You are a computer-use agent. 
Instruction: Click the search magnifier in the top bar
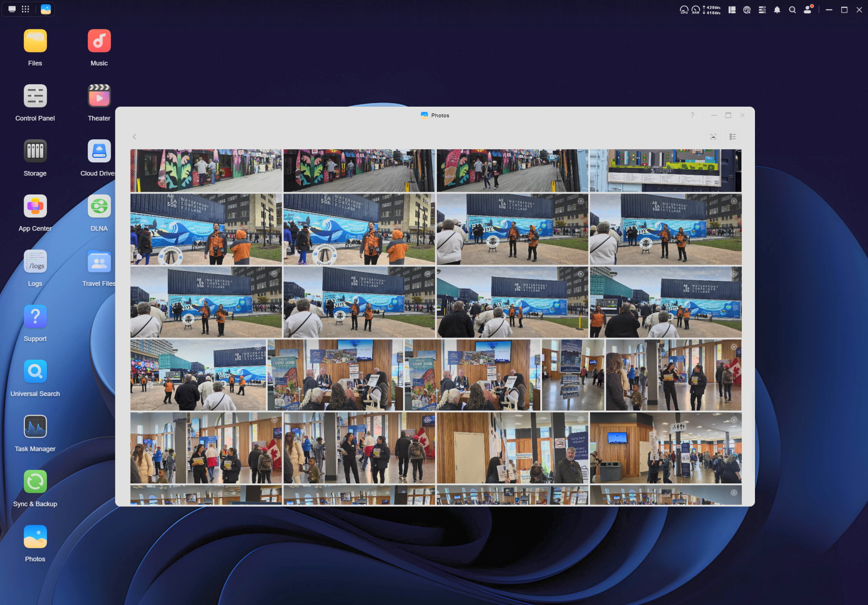pyautogui.click(x=792, y=9)
